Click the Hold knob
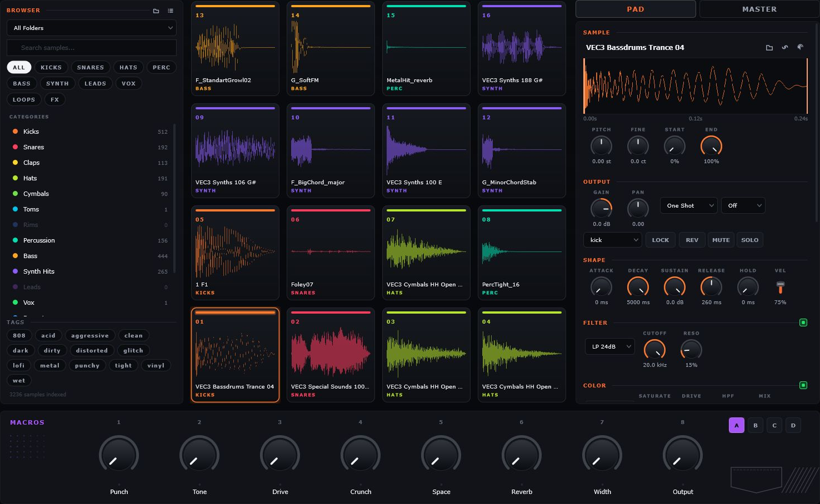820x504 pixels. (x=748, y=287)
